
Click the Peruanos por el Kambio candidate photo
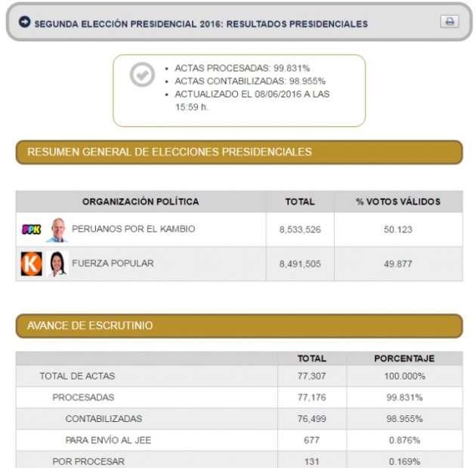(57, 229)
